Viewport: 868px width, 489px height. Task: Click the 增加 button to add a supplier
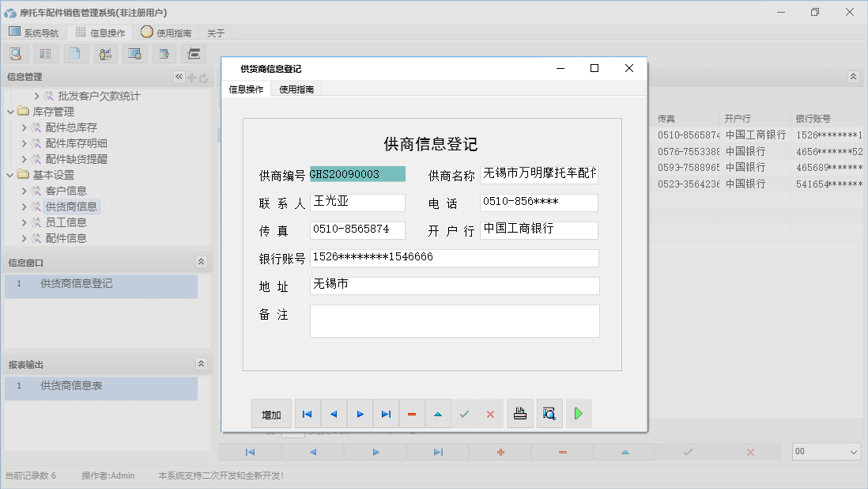[271, 413]
